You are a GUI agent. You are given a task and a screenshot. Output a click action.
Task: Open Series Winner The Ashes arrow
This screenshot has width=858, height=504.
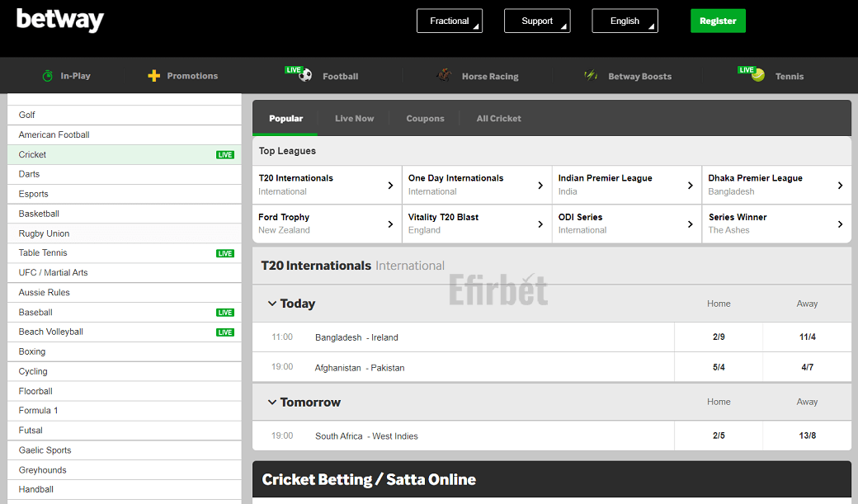(840, 224)
